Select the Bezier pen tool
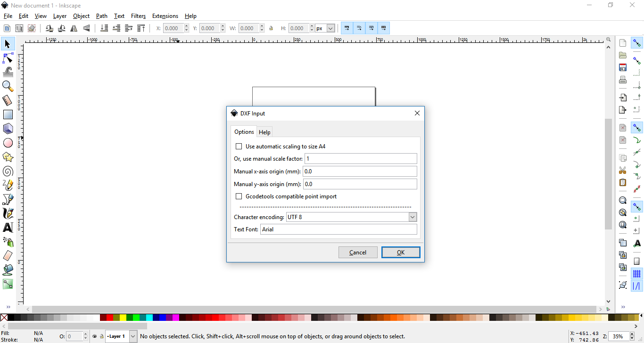This screenshot has width=644, height=343. (x=8, y=199)
